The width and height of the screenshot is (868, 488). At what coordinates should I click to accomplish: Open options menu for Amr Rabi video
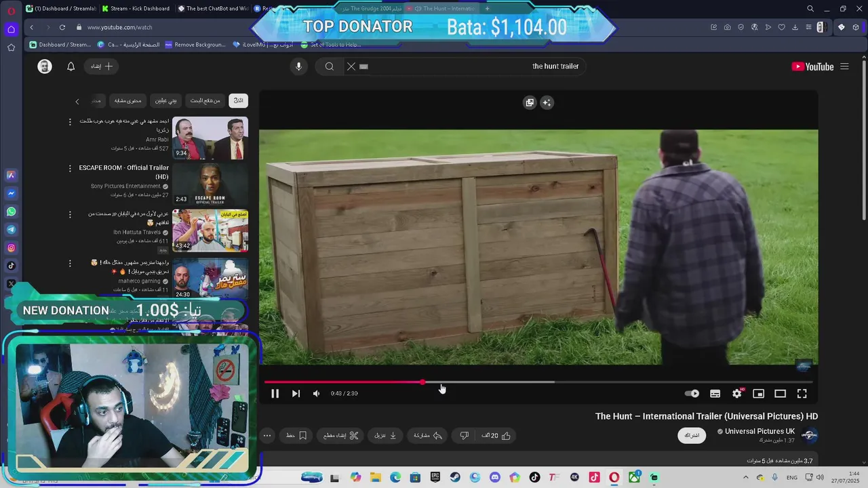pos(70,122)
